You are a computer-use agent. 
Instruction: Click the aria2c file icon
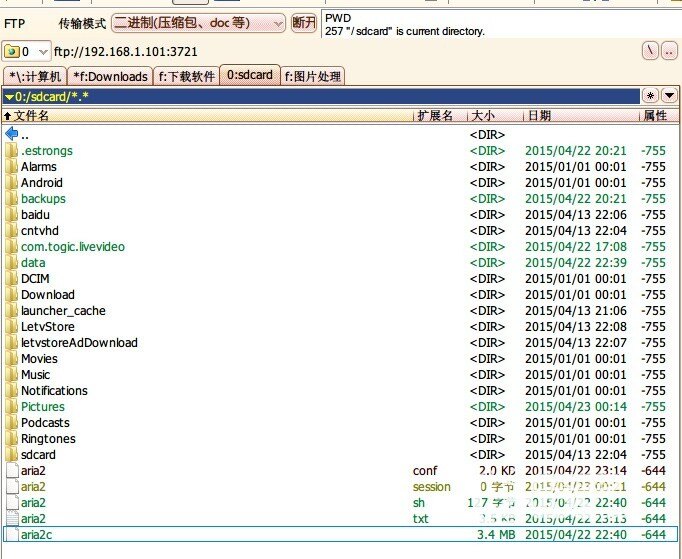[x=11, y=535]
